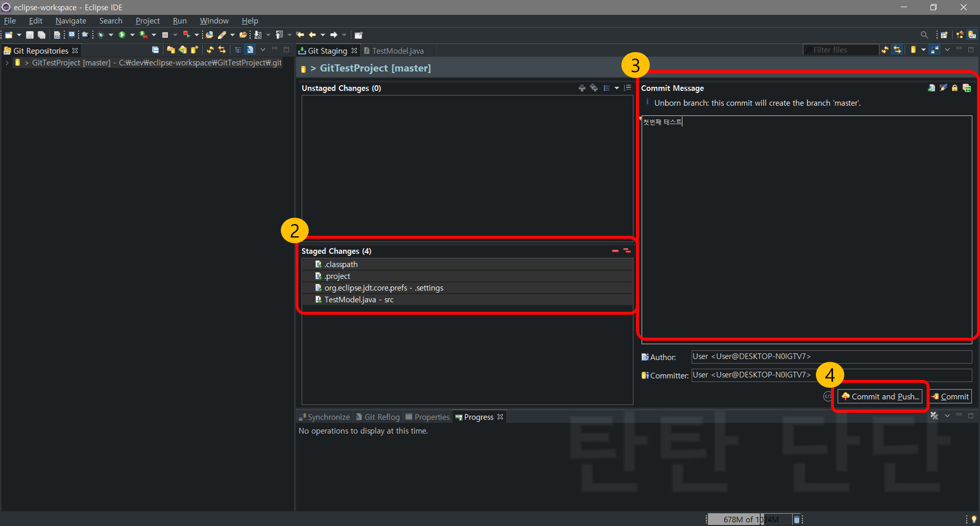This screenshot has height=526, width=980.
Task: Add all files to index double-plus icon
Action: pyautogui.click(x=594, y=88)
